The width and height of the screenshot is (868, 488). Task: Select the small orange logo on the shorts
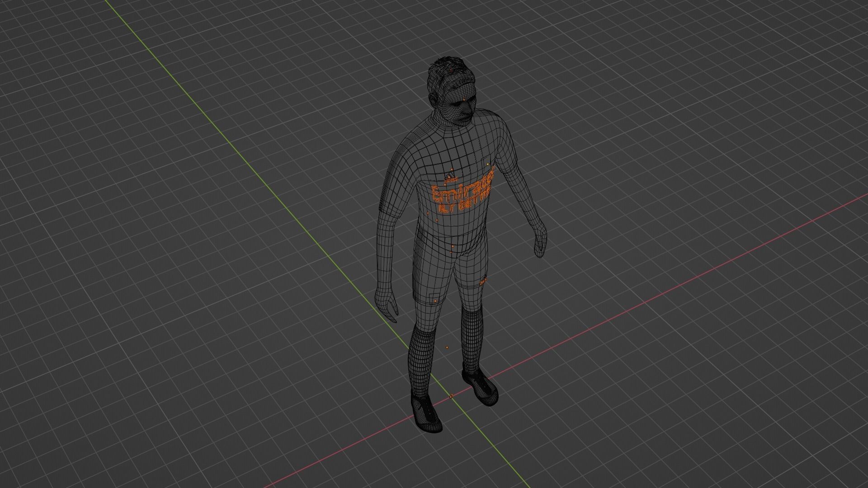coord(483,282)
